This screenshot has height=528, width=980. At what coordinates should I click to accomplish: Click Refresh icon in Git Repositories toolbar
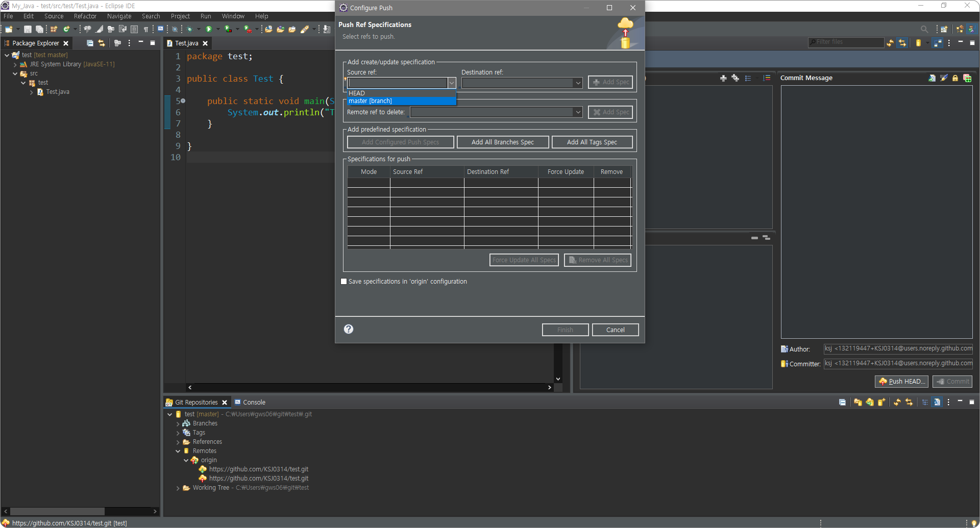point(897,403)
